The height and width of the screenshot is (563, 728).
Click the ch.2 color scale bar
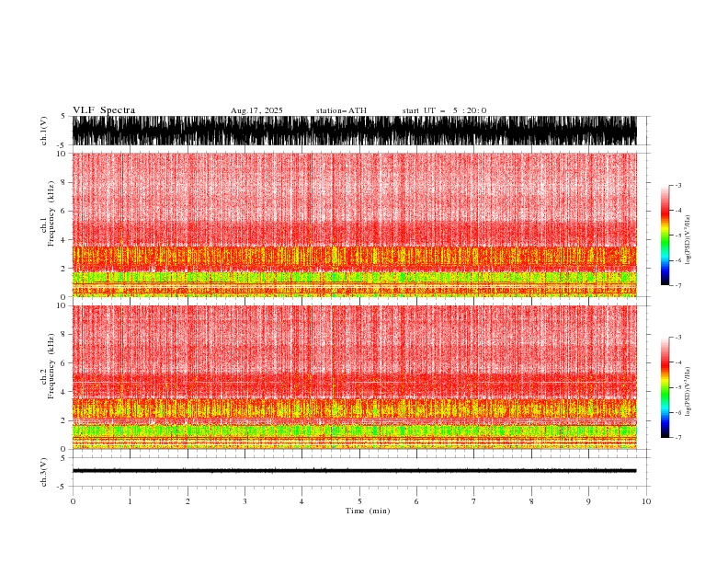pos(665,387)
